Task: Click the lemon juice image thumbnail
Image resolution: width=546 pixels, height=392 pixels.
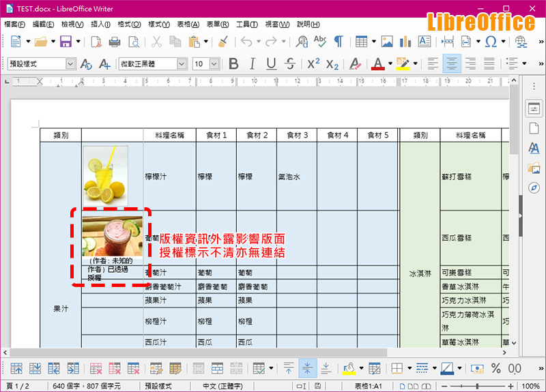Action: point(106,176)
